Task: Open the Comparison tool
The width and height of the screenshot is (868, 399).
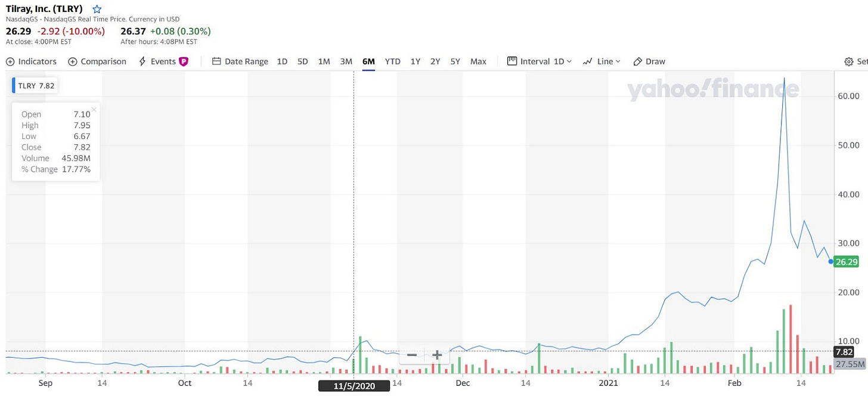Action: pos(97,61)
